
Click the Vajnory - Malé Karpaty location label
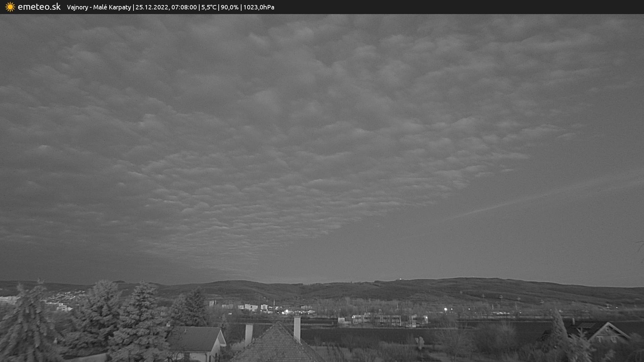pyautogui.click(x=99, y=7)
